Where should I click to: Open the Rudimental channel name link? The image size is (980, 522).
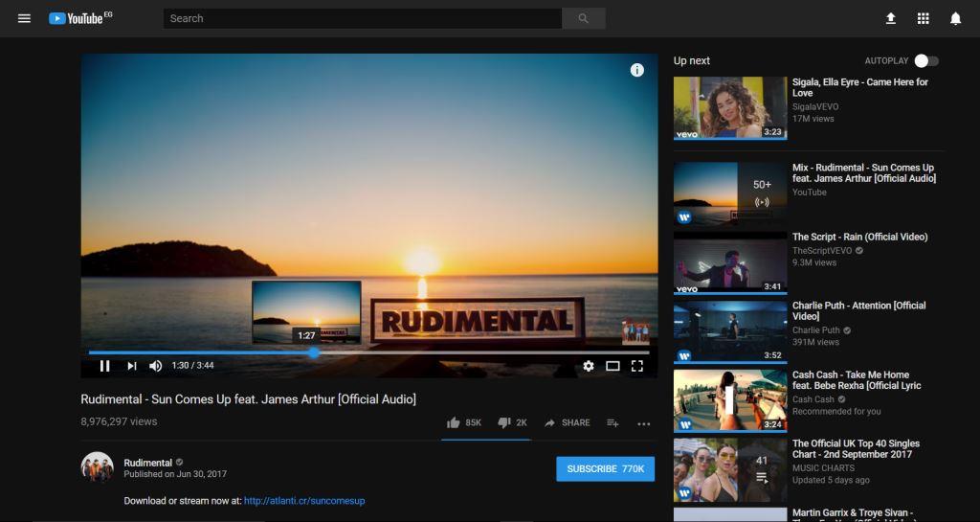[x=147, y=463]
